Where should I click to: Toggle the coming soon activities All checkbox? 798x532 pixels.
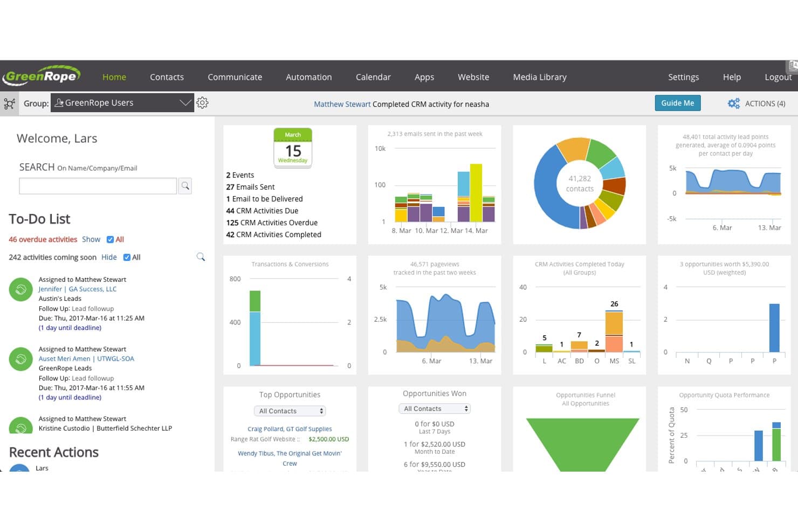(127, 257)
